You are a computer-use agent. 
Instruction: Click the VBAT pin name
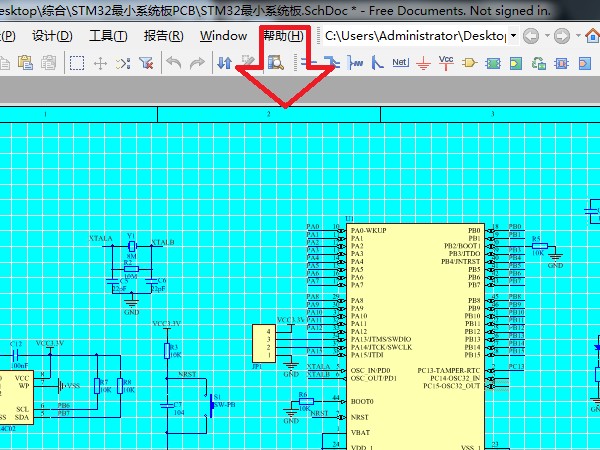pyautogui.click(x=360, y=432)
